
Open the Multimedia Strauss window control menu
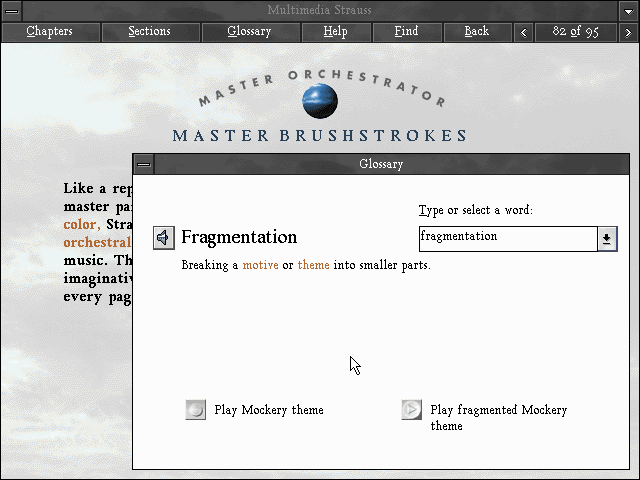point(12,11)
